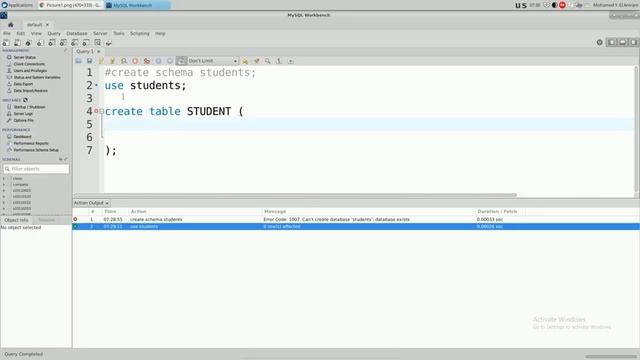Click the red recording tray icon
The height and width of the screenshot is (360, 640).
pos(562,5)
